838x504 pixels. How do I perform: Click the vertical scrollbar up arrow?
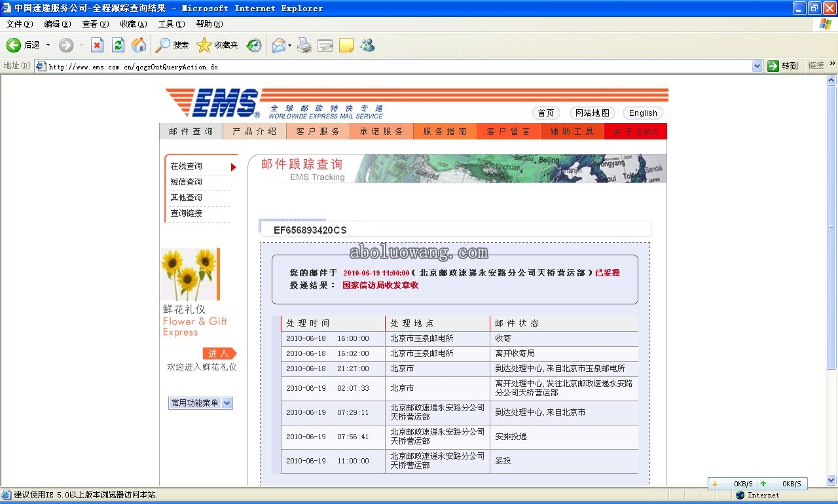[831, 81]
